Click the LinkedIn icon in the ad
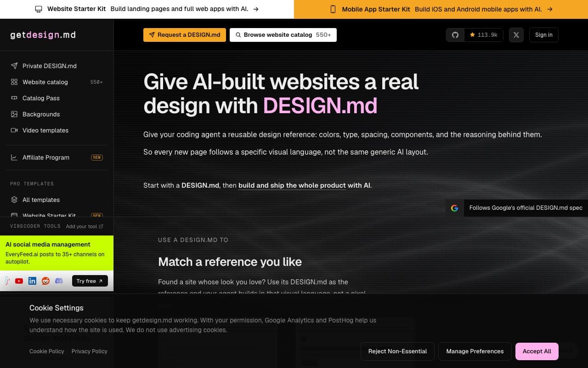 [x=32, y=281]
